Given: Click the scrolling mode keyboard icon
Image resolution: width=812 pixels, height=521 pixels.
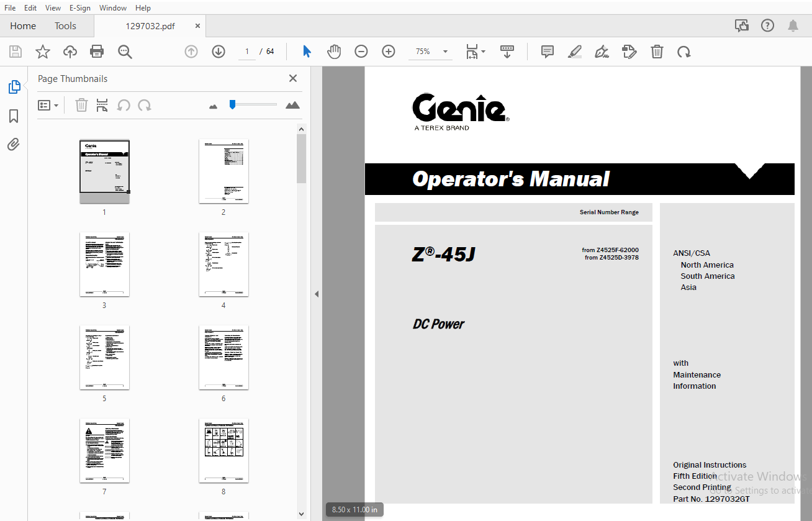Looking at the screenshot, I should click(507, 52).
